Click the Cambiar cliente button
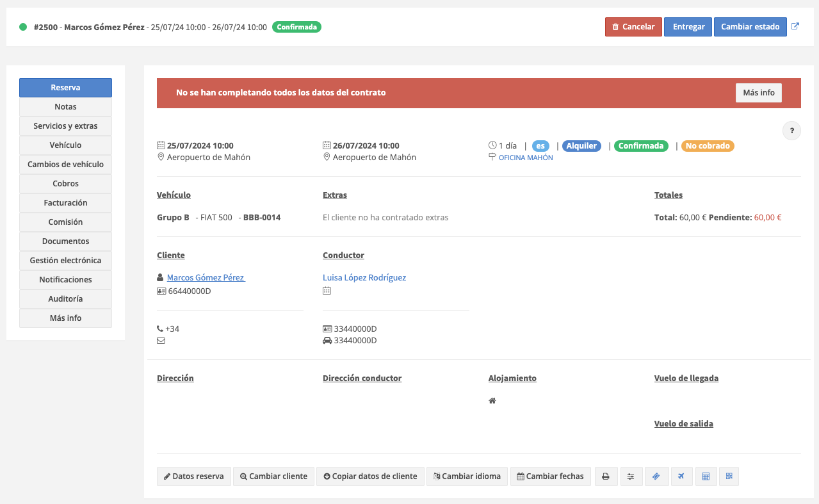The height and width of the screenshot is (504, 819). click(x=273, y=476)
